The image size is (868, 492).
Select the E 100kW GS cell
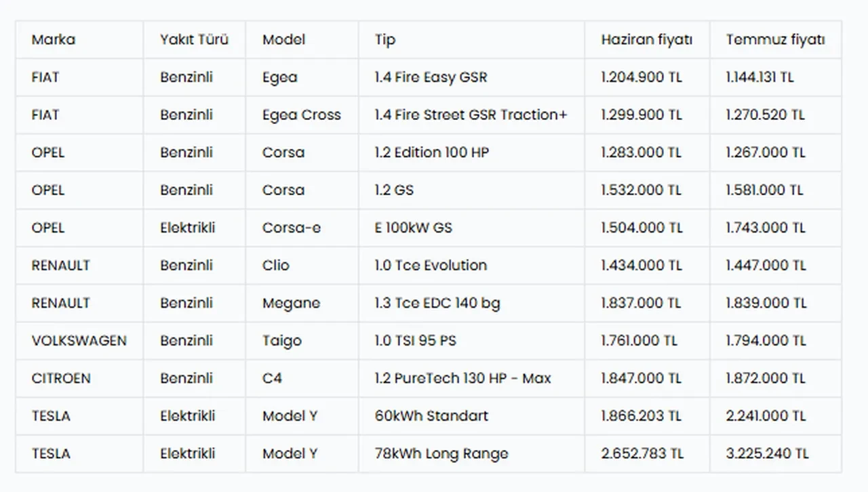(413, 228)
